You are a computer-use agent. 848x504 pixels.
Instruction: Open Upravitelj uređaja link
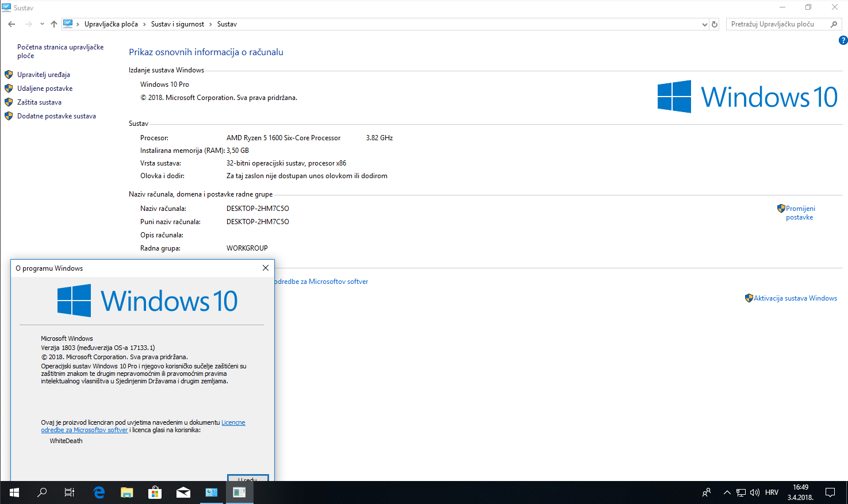(44, 75)
